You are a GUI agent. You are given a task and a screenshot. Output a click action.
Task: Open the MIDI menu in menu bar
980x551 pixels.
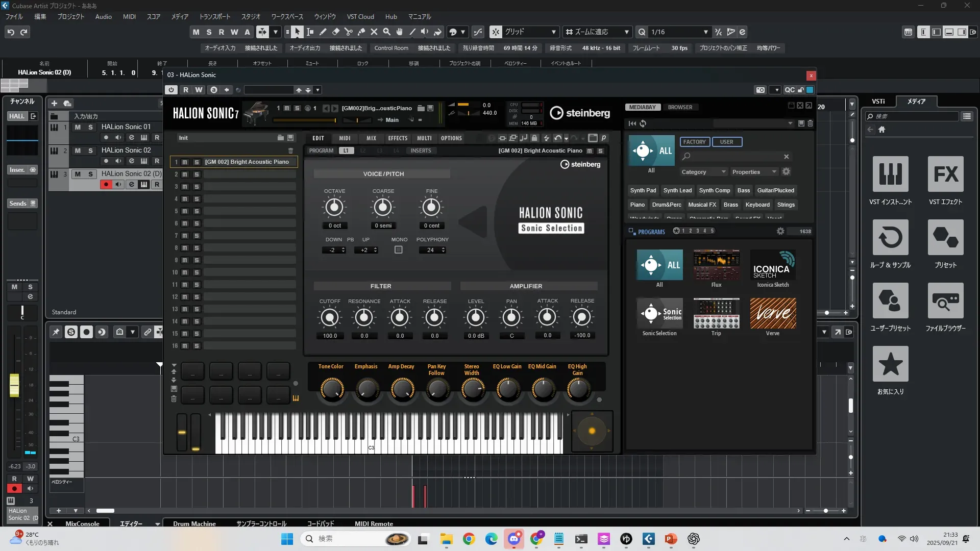tap(129, 16)
